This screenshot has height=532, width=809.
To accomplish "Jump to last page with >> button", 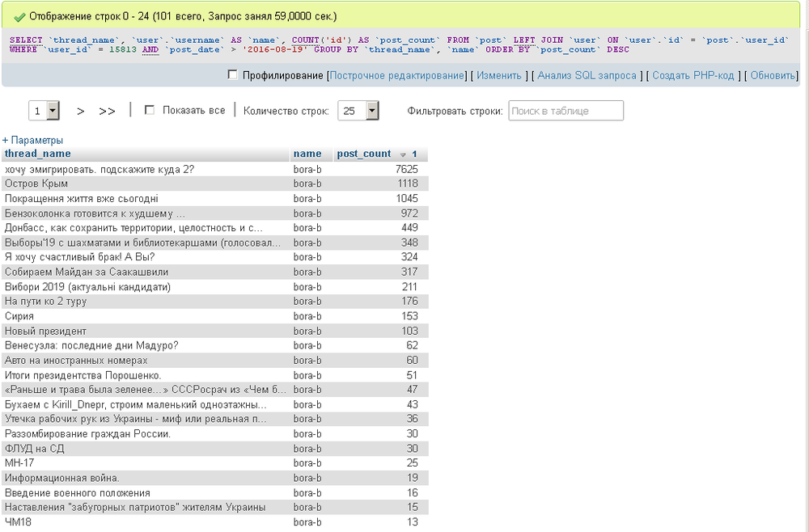I will click(x=107, y=112).
